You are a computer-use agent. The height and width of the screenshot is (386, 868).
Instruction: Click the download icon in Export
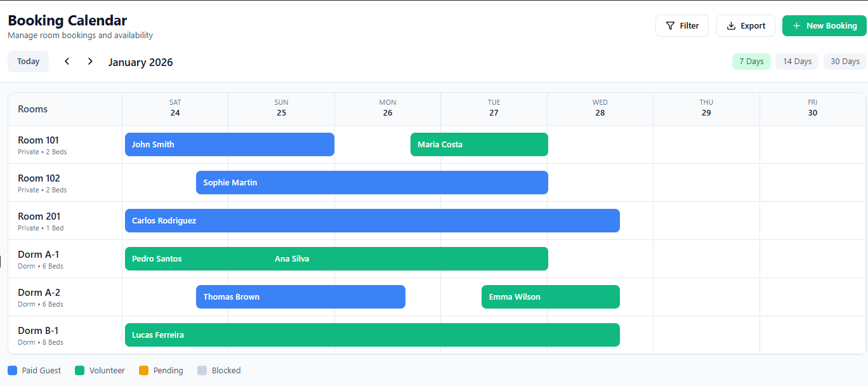731,26
